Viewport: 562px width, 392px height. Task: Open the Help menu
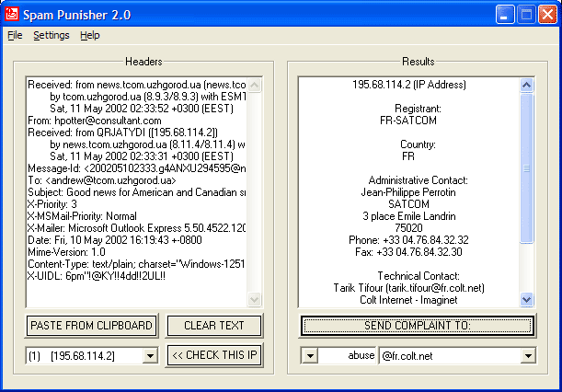pyautogui.click(x=90, y=36)
